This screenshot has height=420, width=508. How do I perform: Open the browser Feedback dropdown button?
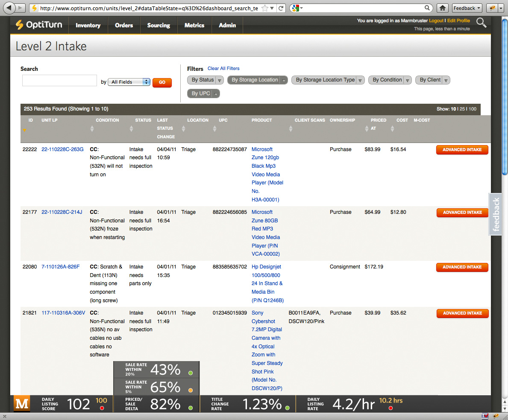click(467, 9)
